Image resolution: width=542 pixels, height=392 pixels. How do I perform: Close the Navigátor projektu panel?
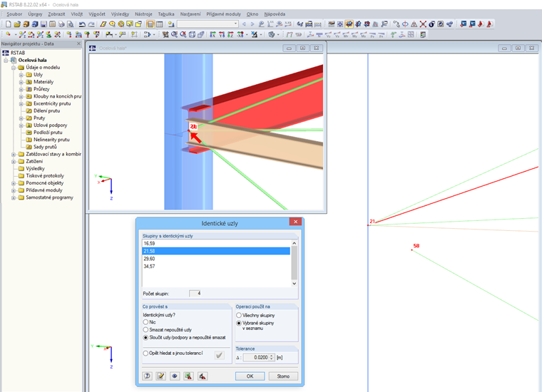pos(78,43)
